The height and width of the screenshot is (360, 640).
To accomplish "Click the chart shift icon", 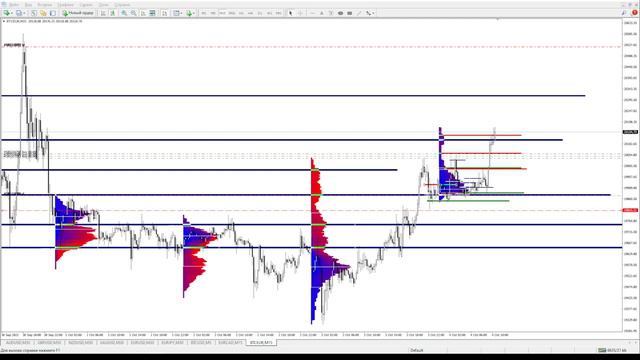I will (x=164, y=13).
